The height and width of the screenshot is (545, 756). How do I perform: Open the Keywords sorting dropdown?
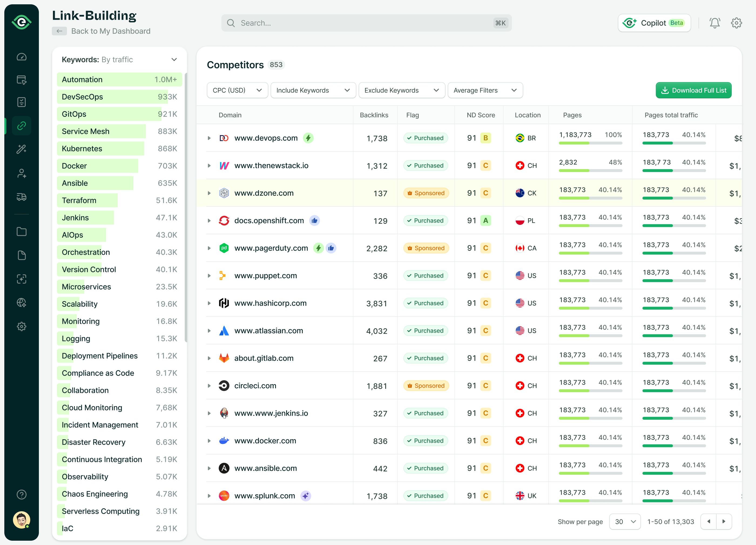point(174,59)
